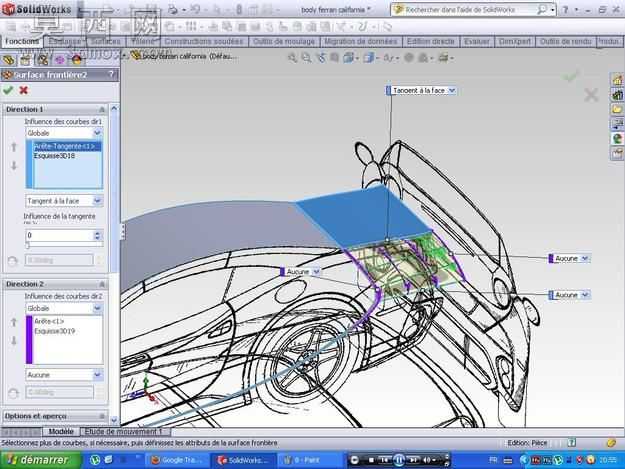Viewport: 625px width, 469px height.
Task: Accept the Surface frontière2 feature with green checkmark
Action: pyautogui.click(x=8, y=90)
